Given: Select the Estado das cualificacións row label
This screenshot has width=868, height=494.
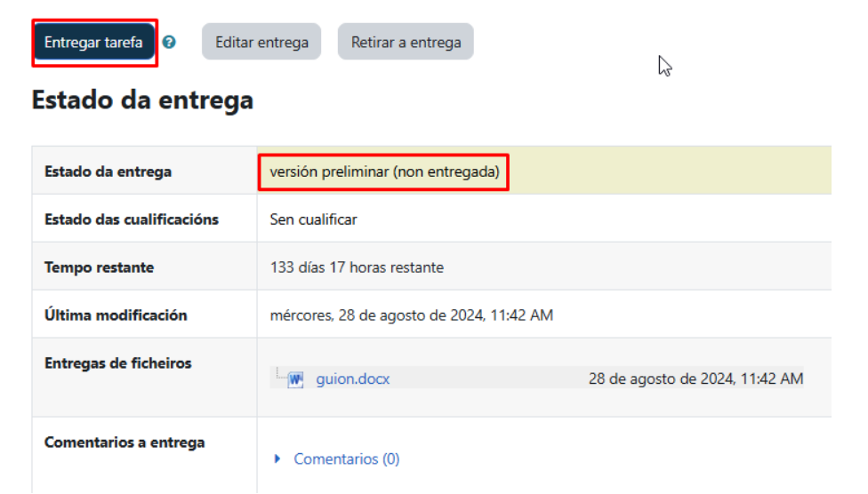Looking at the screenshot, I should pyautogui.click(x=131, y=219).
